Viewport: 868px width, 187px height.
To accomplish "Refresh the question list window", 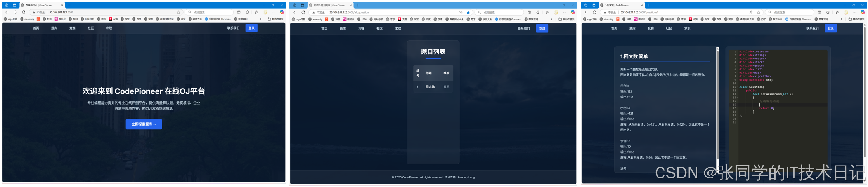I will tap(303, 12).
